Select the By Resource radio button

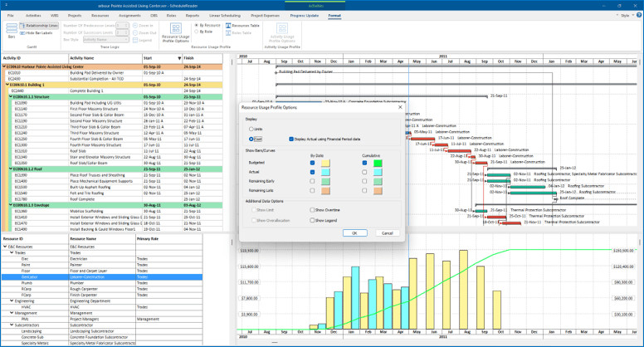197,26
